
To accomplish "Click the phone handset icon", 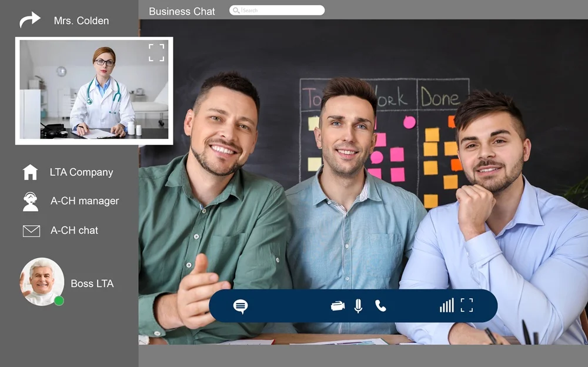I will pyautogui.click(x=380, y=306).
